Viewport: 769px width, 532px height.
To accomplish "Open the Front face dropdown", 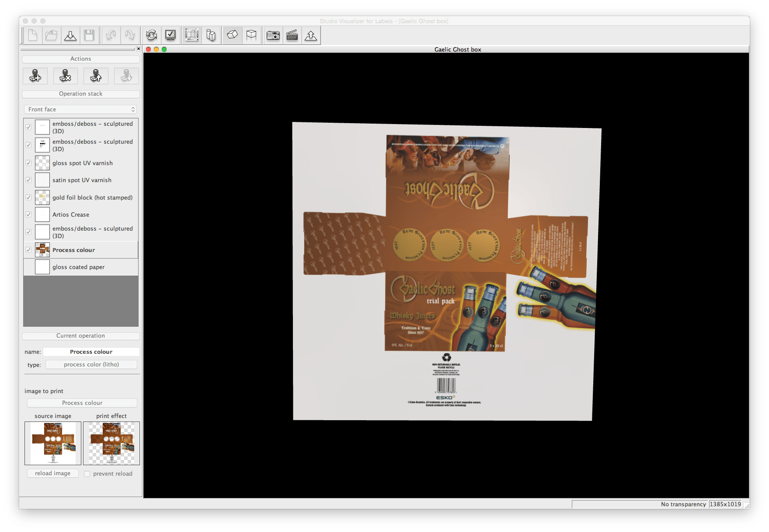I will coord(80,109).
